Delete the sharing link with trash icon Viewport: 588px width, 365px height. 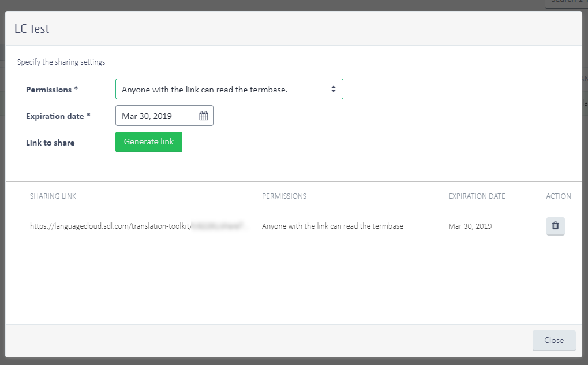555,226
